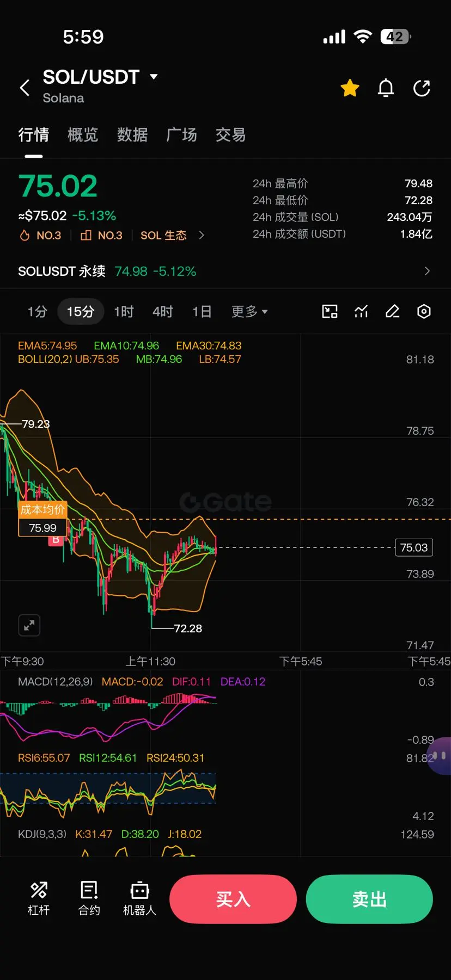Open SOLUSDT 永续 contract row
451x980 pixels.
tap(225, 271)
